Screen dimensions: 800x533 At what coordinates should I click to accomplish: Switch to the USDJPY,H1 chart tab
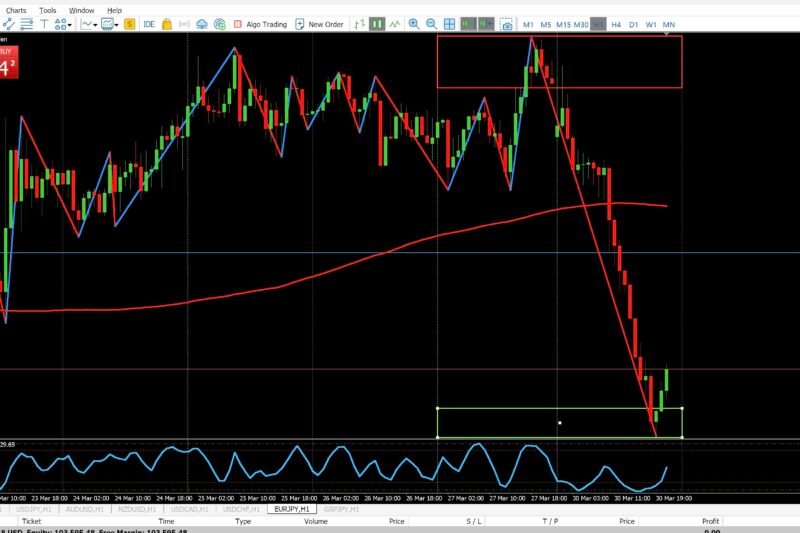34,509
